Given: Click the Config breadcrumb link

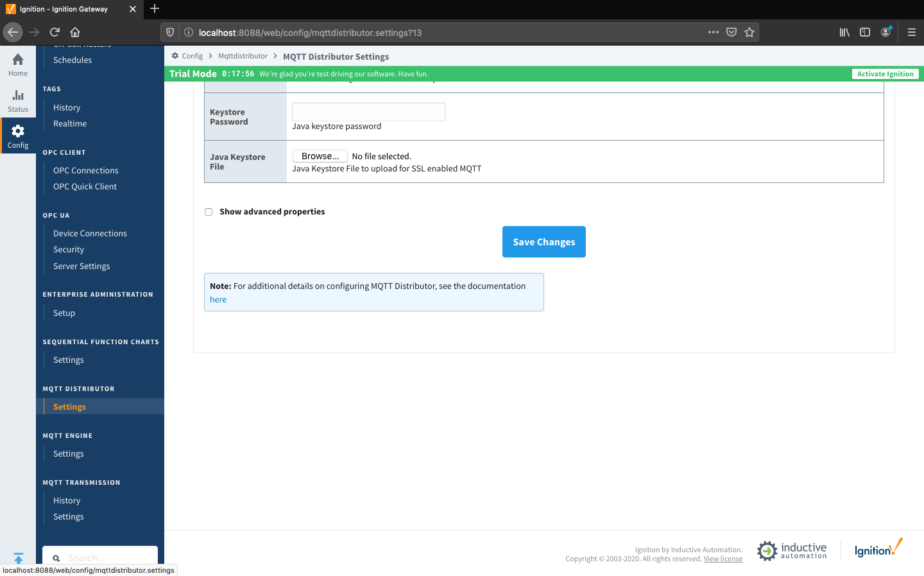Looking at the screenshot, I should tap(192, 56).
